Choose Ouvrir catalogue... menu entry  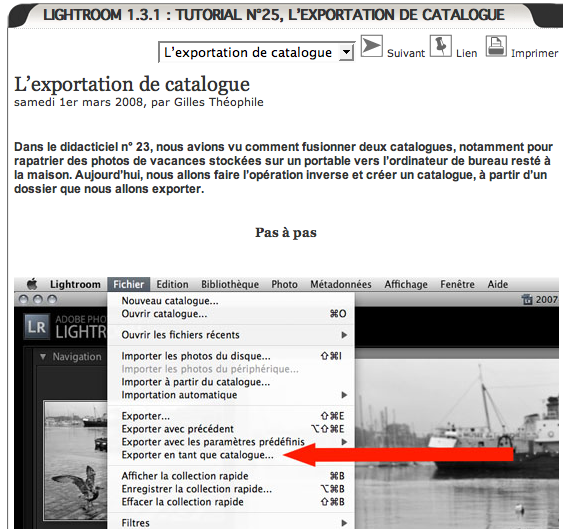[231, 314]
